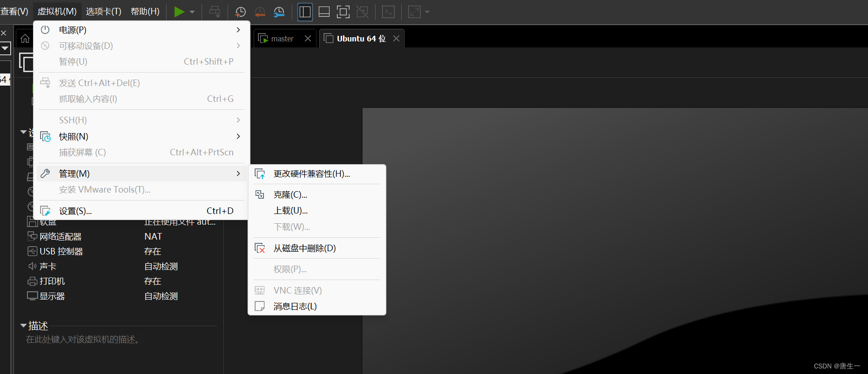Open snapshot manager toolbar icon
The width and height of the screenshot is (868, 374).
tap(279, 12)
